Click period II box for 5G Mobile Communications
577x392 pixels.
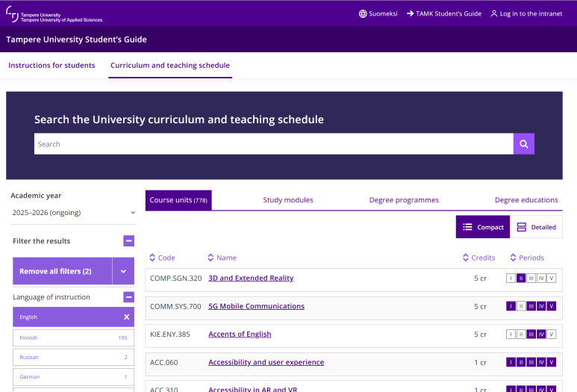[x=521, y=306]
